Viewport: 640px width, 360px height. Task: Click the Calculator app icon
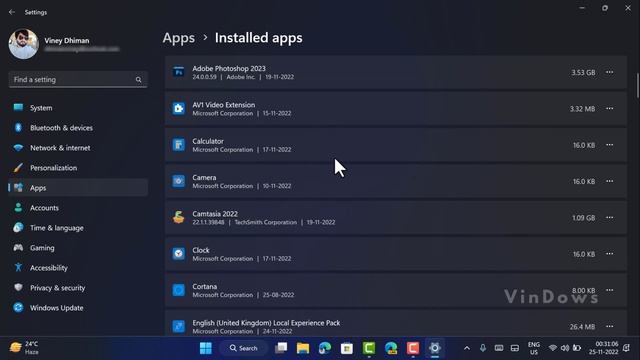pyautogui.click(x=178, y=145)
